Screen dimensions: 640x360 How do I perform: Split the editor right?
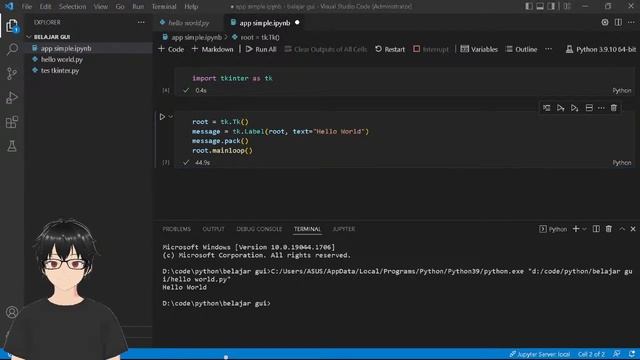618,22
